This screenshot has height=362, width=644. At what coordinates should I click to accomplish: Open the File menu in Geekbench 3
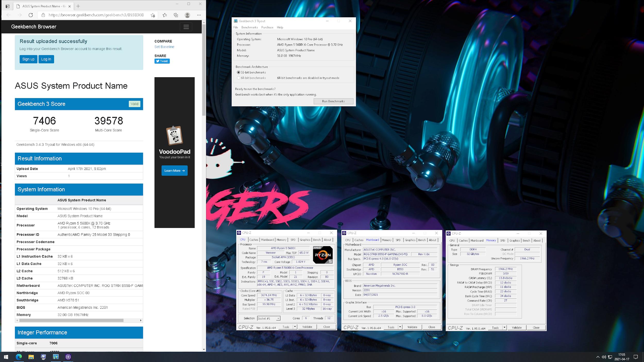point(236,27)
